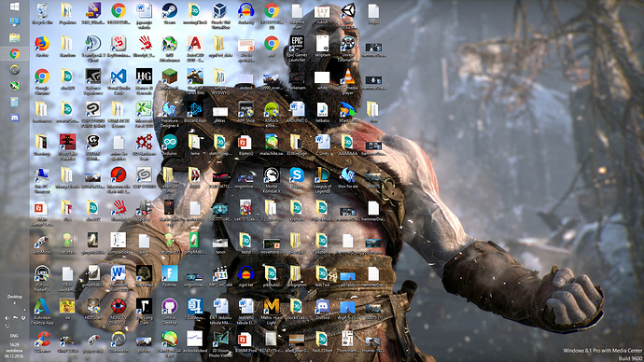Open the Epic Games Launcher shortcut
The image size is (644, 362).
(x=297, y=48)
